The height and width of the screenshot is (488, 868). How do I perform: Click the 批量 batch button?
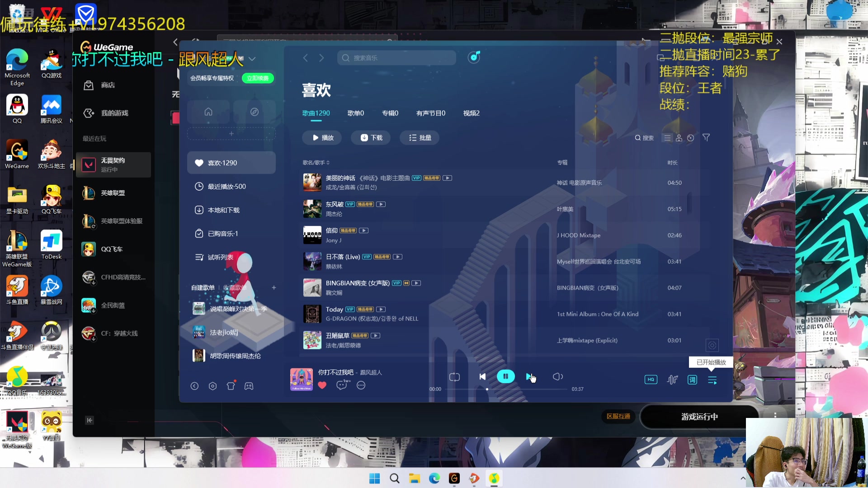420,138
